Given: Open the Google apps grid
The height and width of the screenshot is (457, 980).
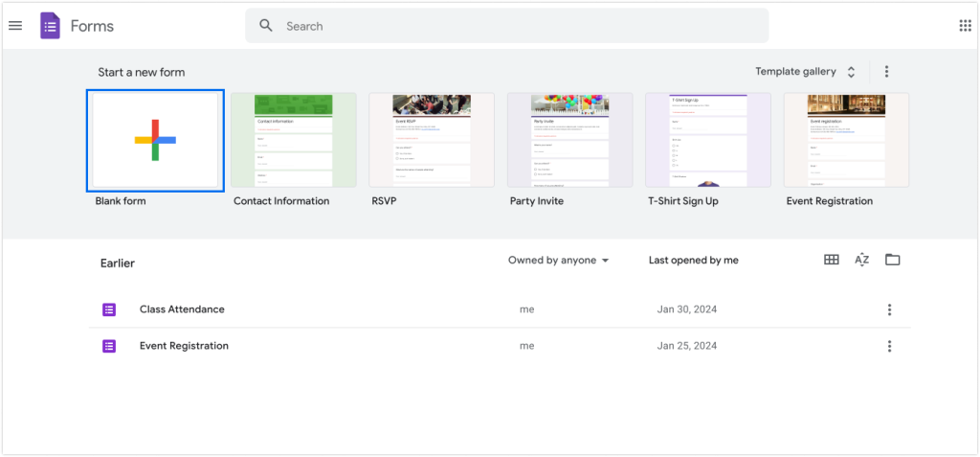Looking at the screenshot, I should [x=965, y=26].
